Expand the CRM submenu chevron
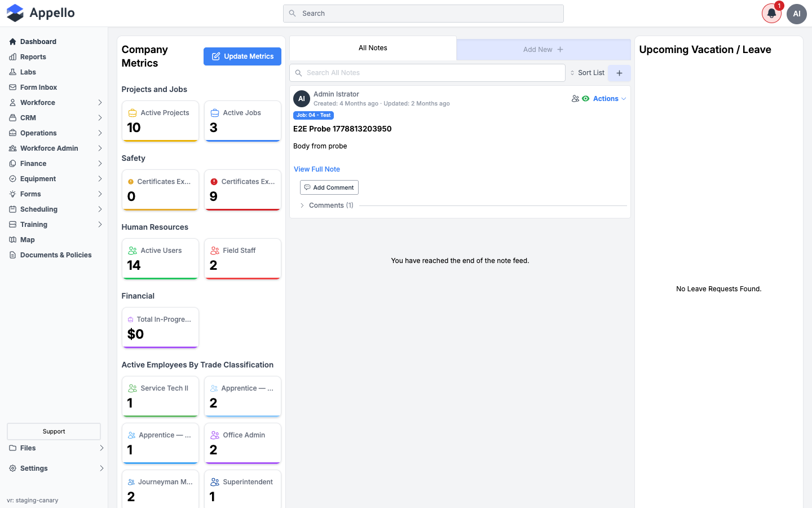Image resolution: width=812 pixels, height=508 pixels. click(100, 118)
